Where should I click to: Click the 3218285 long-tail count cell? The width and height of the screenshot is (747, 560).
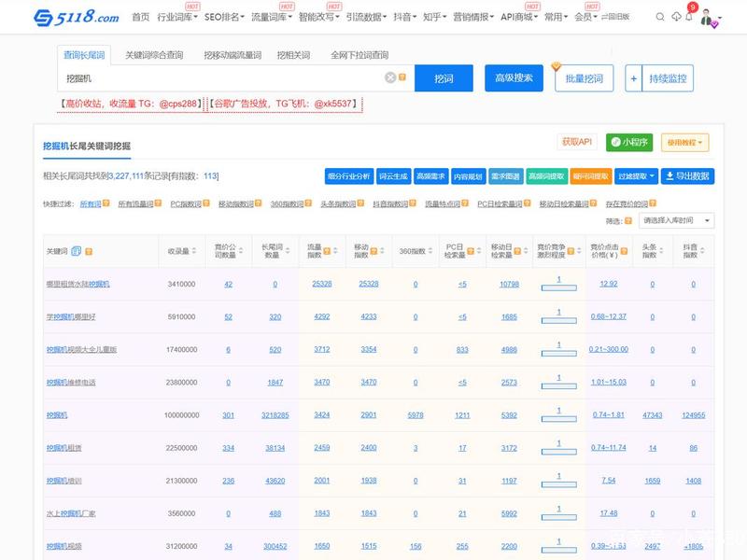tap(275, 415)
